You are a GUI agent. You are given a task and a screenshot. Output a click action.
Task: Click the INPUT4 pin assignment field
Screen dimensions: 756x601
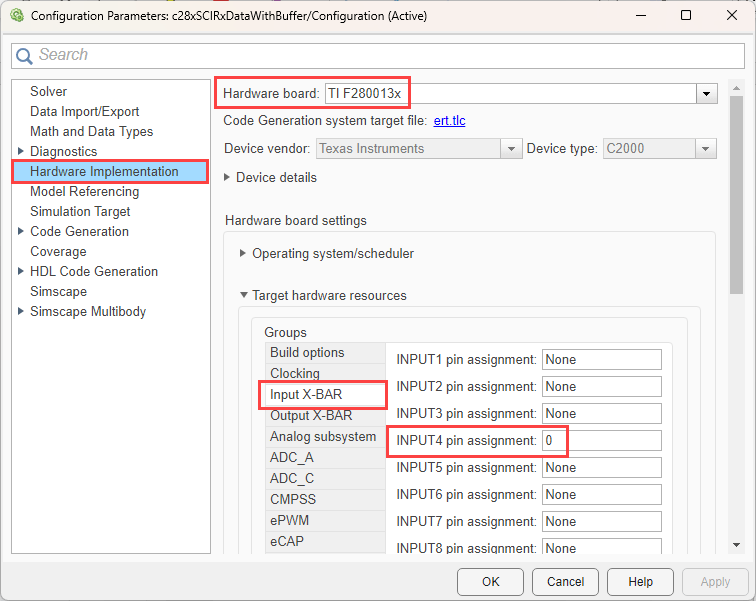coord(601,441)
